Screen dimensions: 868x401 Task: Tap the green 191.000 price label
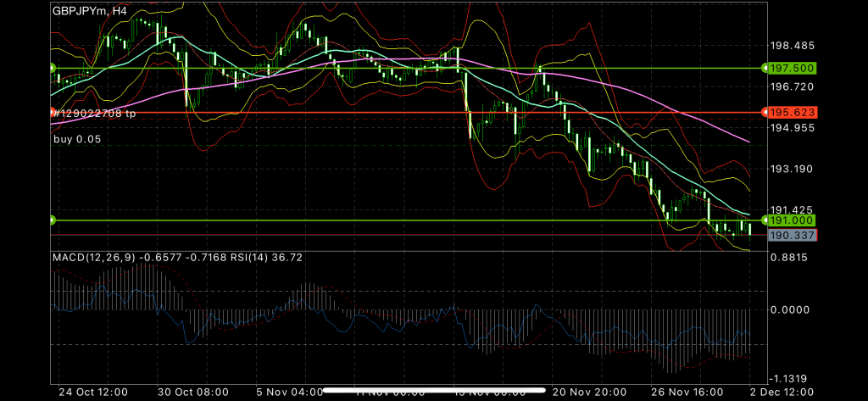tap(791, 220)
